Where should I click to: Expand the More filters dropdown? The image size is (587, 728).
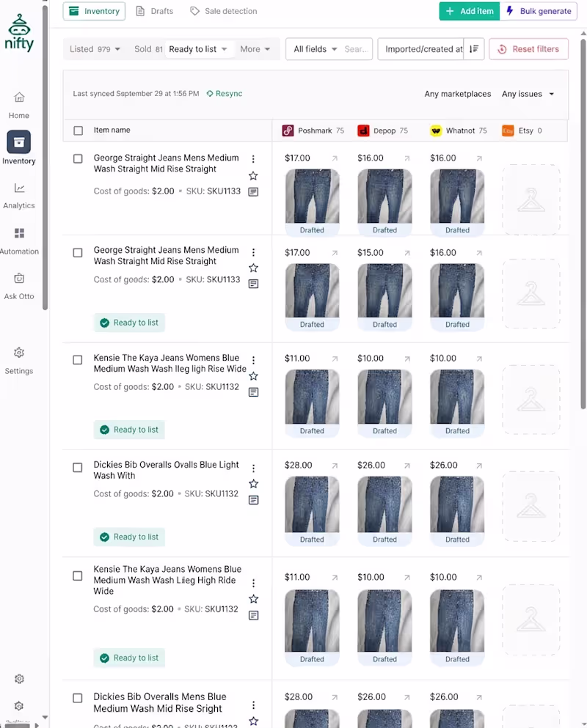tap(255, 48)
